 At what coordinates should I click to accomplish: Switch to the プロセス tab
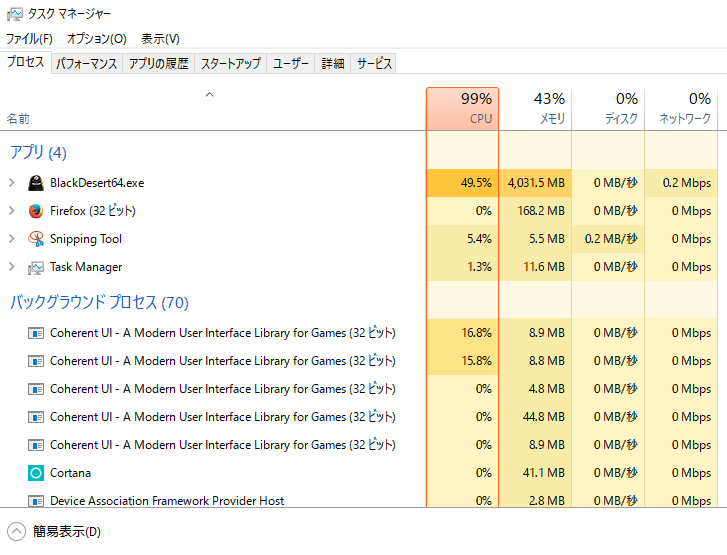pos(26,62)
